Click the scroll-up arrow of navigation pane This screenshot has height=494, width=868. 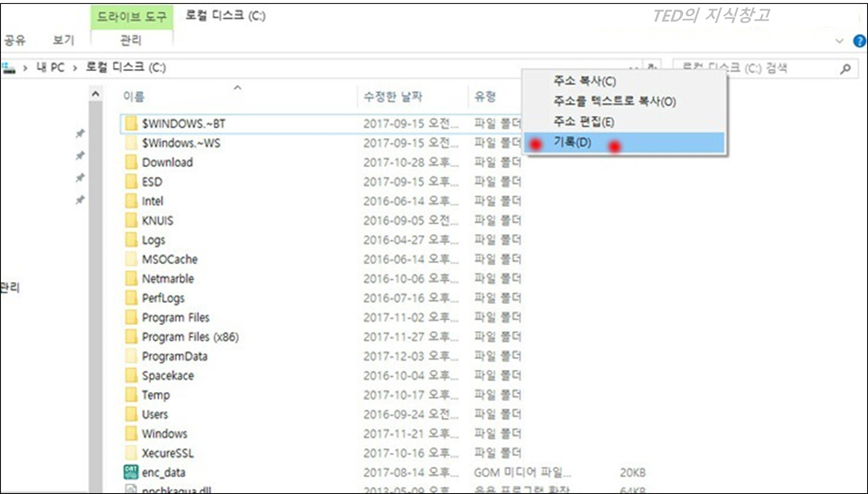(x=96, y=94)
